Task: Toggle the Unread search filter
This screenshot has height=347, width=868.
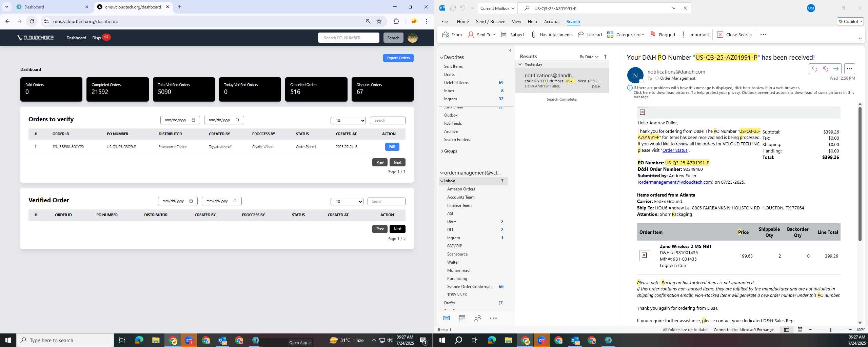Action: tap(590, 35)
